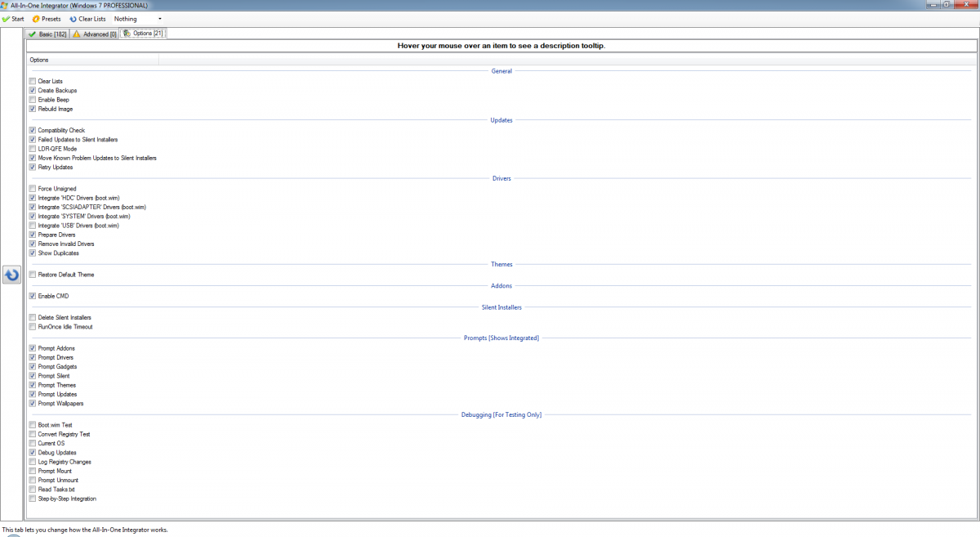The height and width of the screenshot is (537, 980).
Task: Enable Delete Silent Installers
Action: (x=33, y=318)
